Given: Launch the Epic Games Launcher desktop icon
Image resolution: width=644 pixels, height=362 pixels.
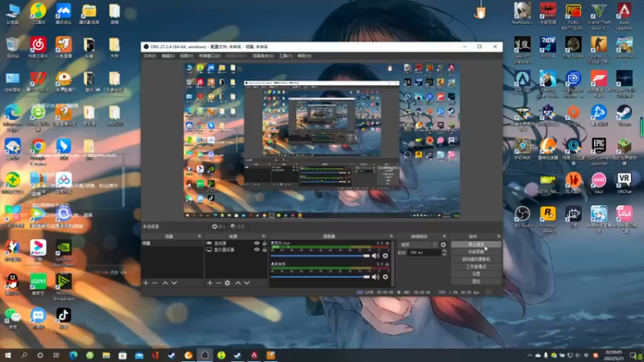Looking at the screenshot, I should click(x=599, y=152).
